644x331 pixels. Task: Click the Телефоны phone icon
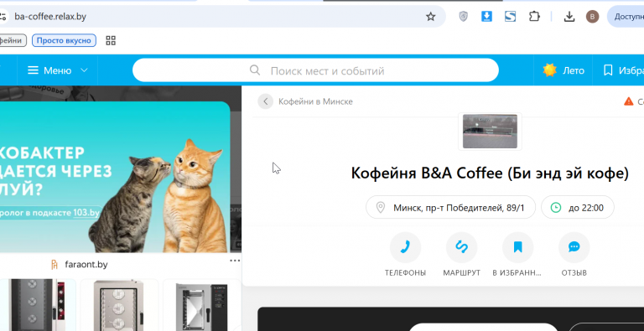(405, 247)
